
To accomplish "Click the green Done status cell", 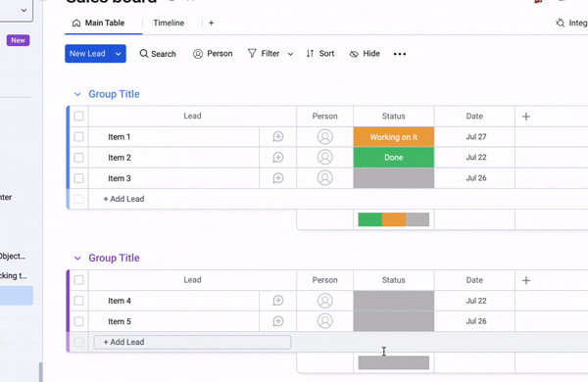I will [394, 158].
